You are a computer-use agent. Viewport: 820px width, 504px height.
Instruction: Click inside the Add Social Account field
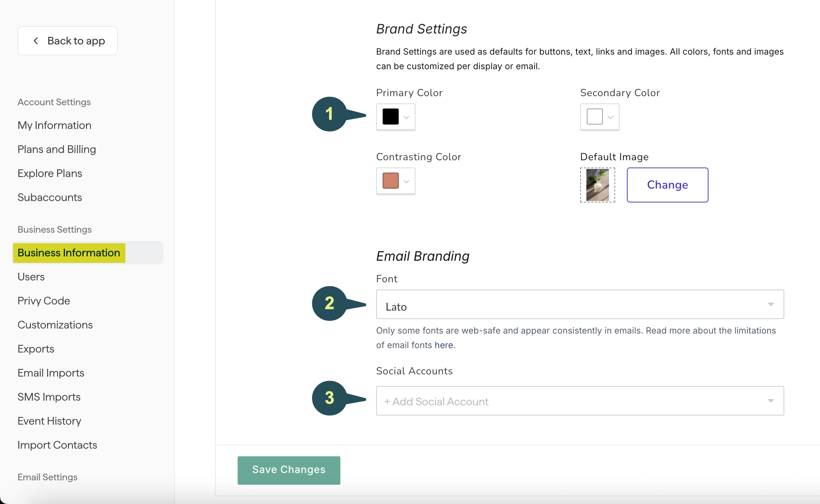click(510, 401)
